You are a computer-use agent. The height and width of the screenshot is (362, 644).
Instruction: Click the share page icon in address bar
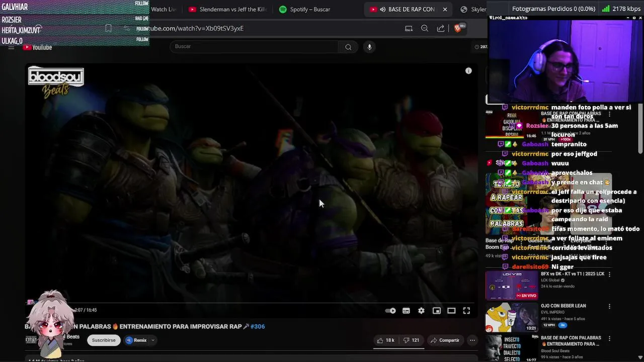tap(441, 28)
